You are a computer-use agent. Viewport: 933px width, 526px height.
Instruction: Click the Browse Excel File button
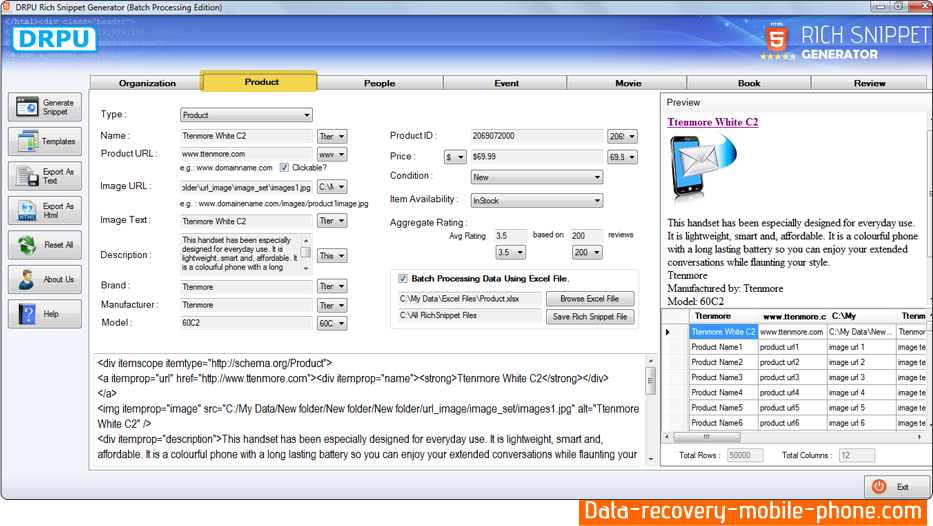click(x=590, y=299)
